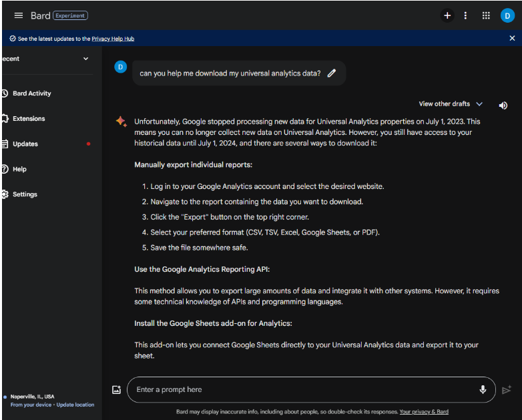Image resolution: width=522 pixels, height=420 pixels.
Task: Open Extensions page
Action: (x=29, y=119)
